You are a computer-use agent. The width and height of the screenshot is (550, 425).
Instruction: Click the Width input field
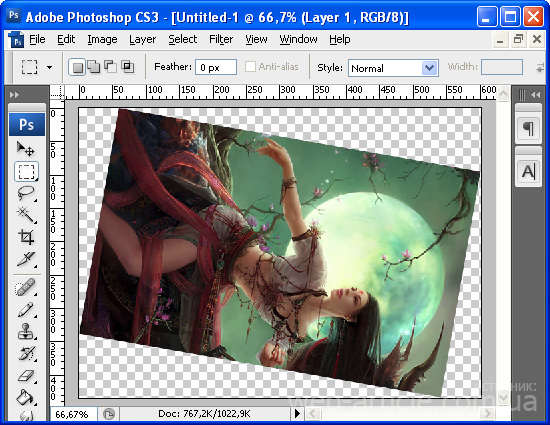pyautogui.click(x=502, y=67)
